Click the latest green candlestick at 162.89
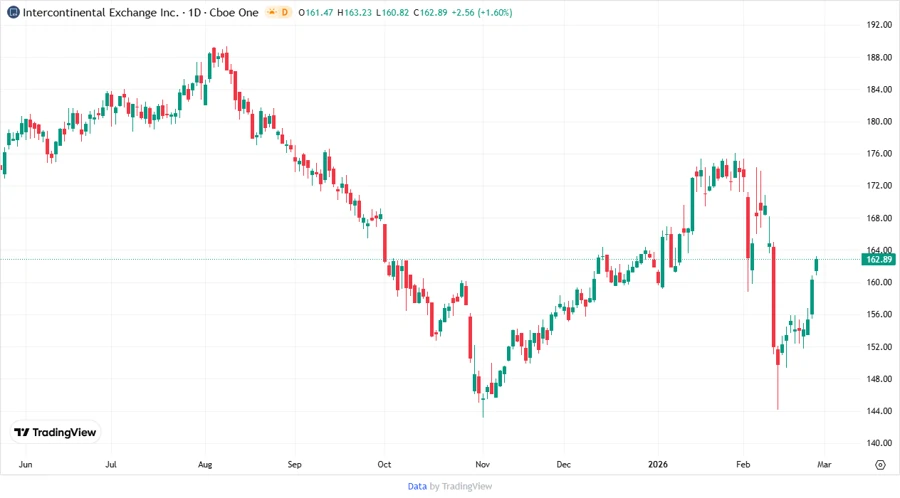The image size is (900, 498). (816, 265)
